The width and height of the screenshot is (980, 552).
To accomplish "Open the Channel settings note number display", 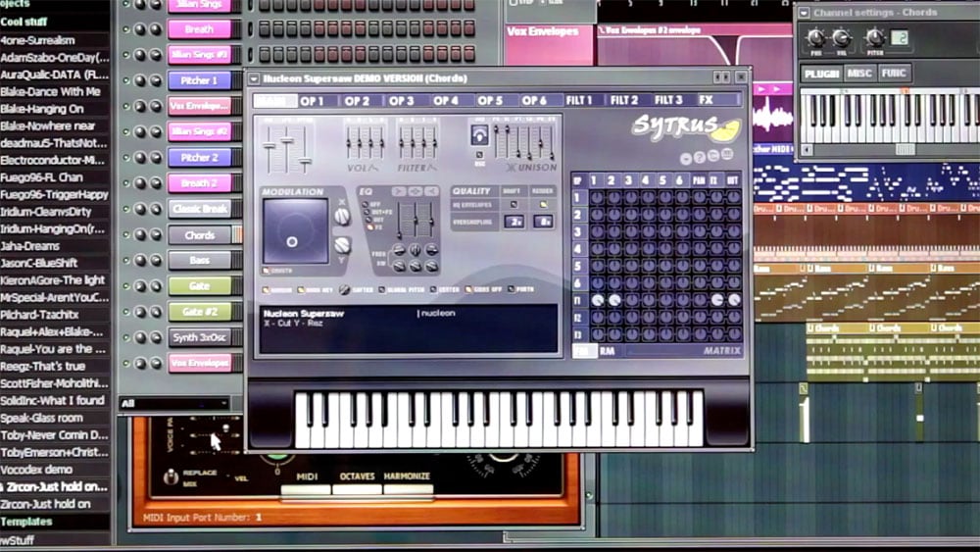I will (x=900, y=38).
